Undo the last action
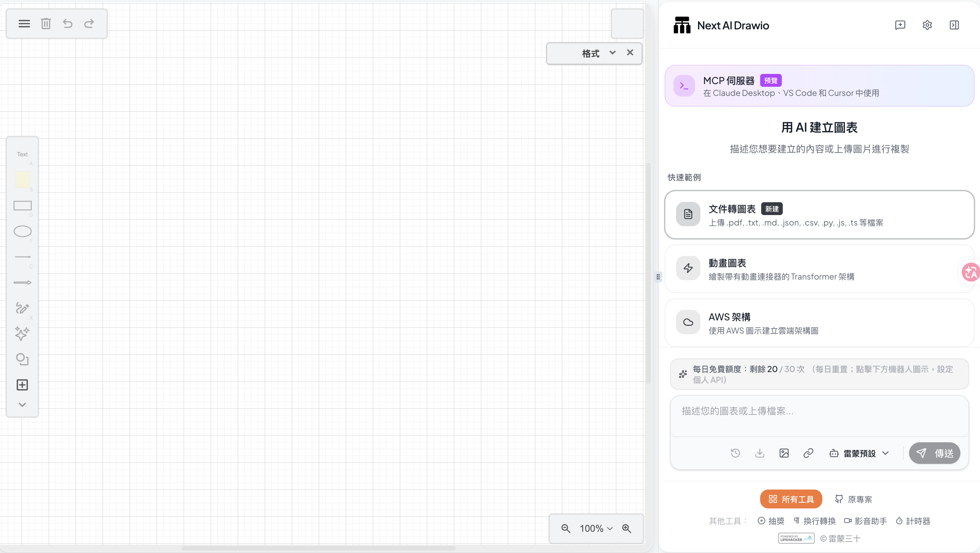This screenshot has width=980, height=553. pyautogui.click(x=67, y=24)
